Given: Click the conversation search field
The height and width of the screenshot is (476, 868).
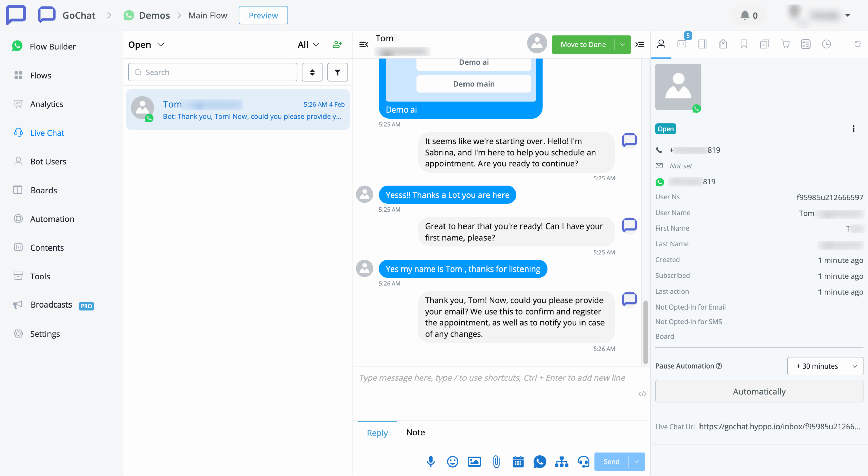Looking at the screenshot, I should [213, 72].
